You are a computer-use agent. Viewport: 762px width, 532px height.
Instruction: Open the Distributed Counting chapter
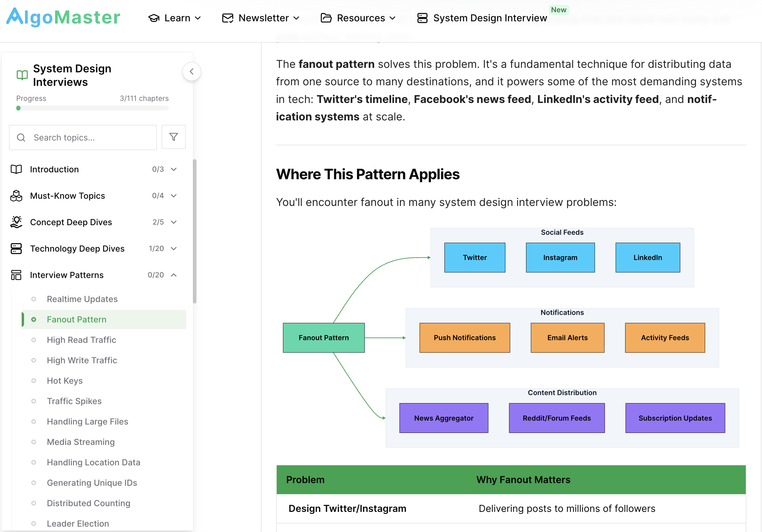point(88,503)
